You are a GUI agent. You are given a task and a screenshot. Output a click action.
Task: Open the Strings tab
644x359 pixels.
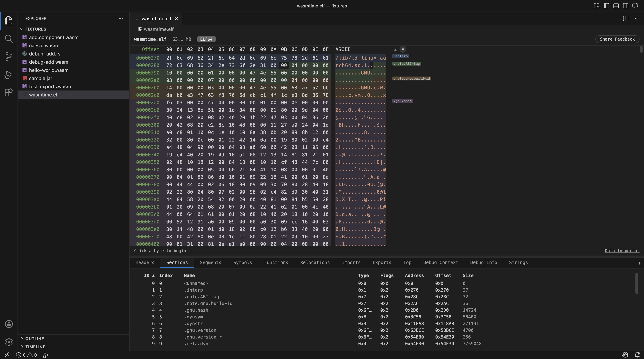tap(519, 263)
